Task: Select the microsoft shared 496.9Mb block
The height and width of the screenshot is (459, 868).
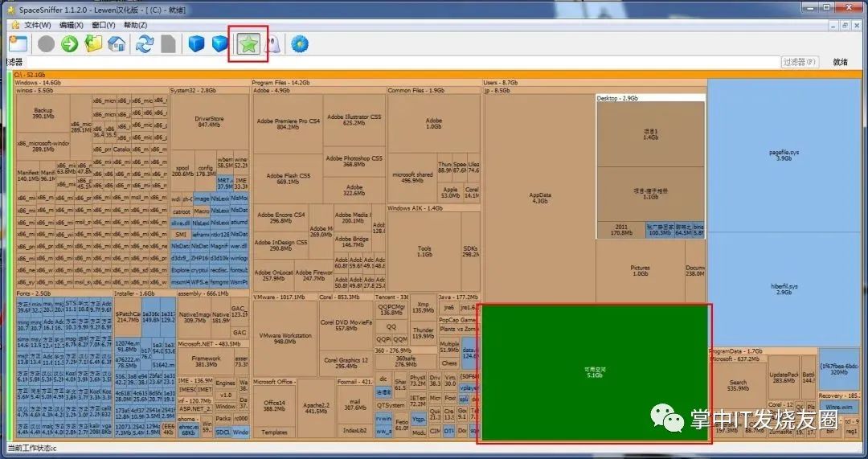Action: [x=411, y=177]
